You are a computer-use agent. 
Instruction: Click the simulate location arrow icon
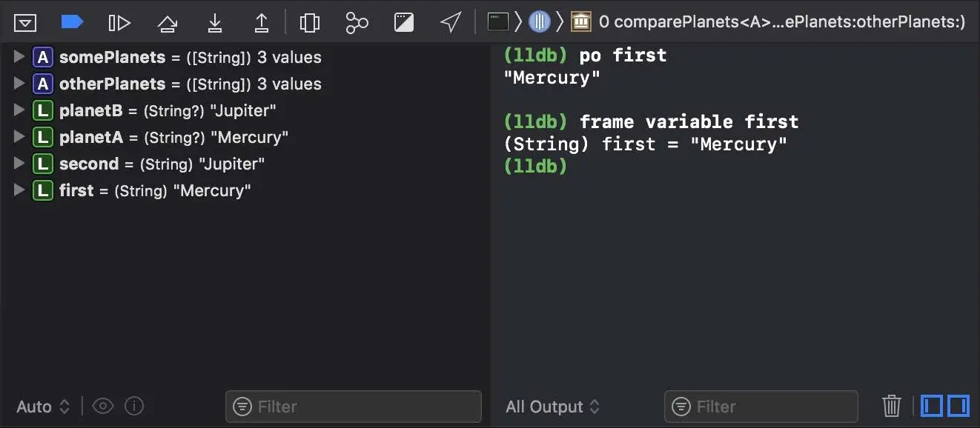click(x=451, y=22)
